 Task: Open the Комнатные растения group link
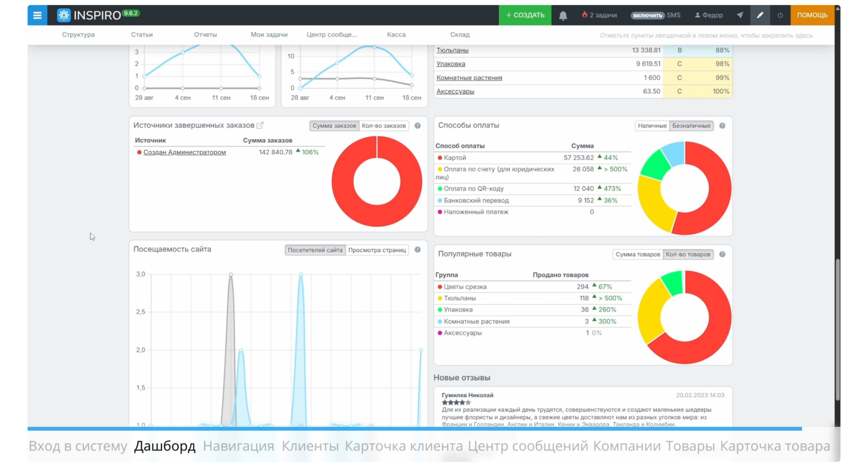pyautogui.click(x=469, y=78)
